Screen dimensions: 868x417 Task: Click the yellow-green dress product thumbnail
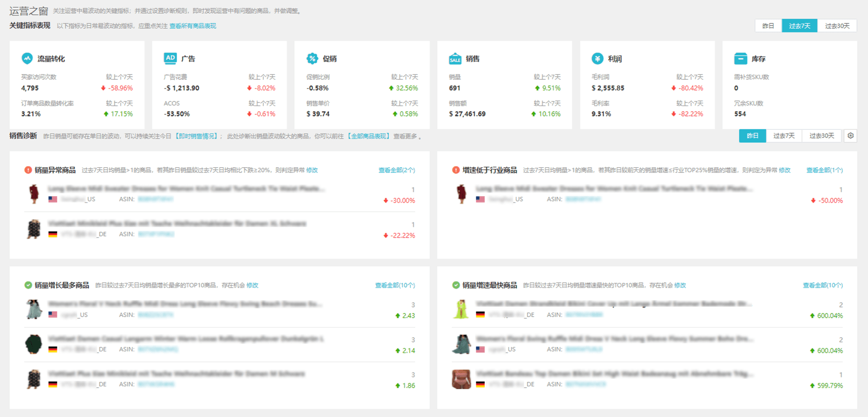[461, 309]
